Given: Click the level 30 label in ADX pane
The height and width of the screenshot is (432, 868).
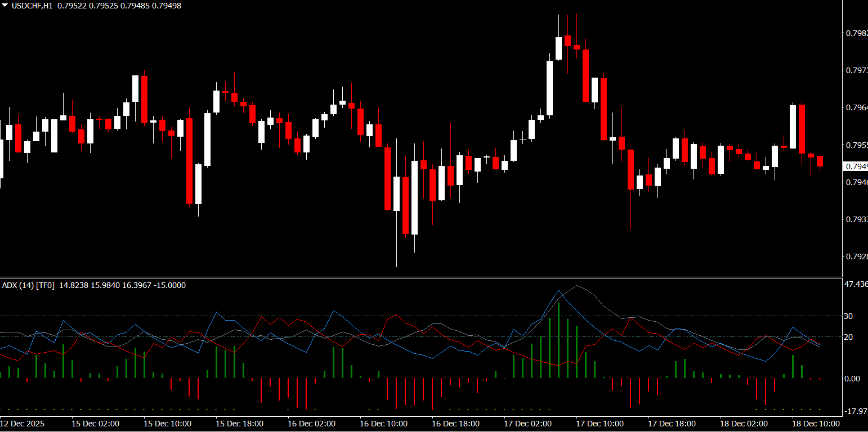Looking at the screenshot, I should click(848, 316).
